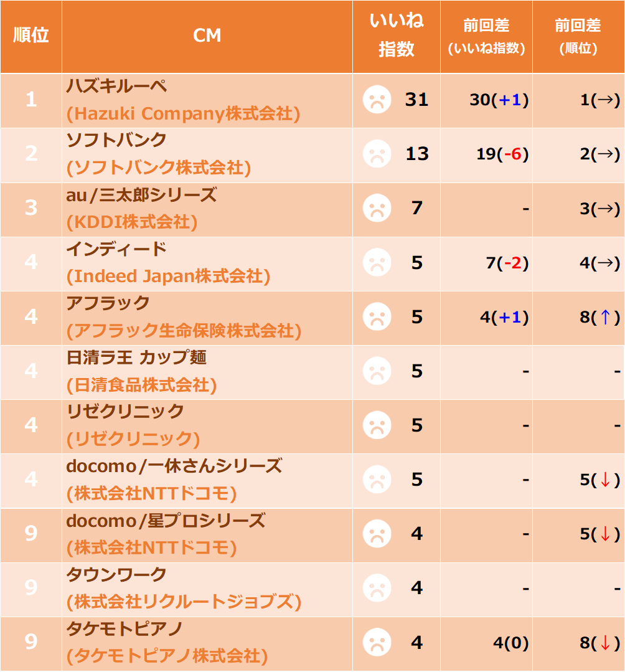This screenshot has width=625, height=672.
Task: Click the sad face icon in タケモトピアノ row
Action: (x=377, y=643)
